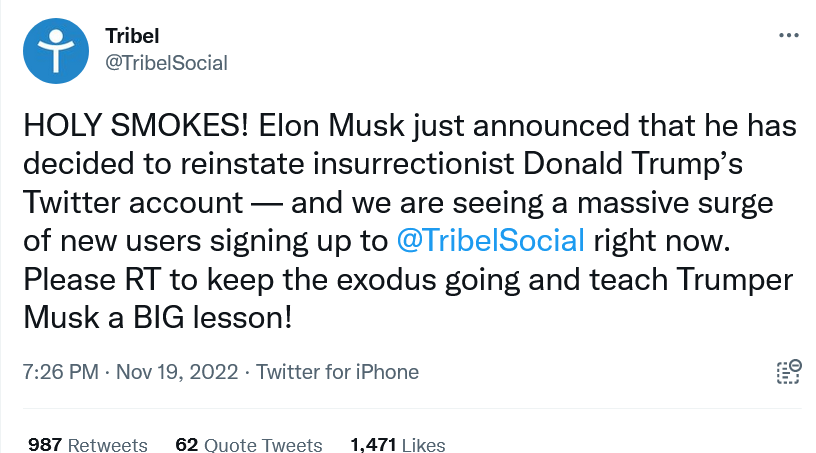816x453 pixels.
Task: Click the HOLY SMOKES! opening words
Action: [136, 125]
